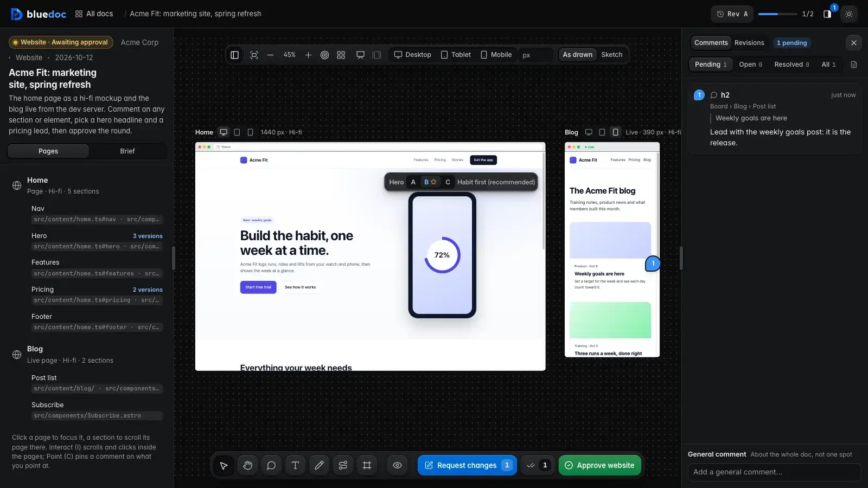Click the target focus icon
The image size is (868, 488).
click(x=324, y=55)
